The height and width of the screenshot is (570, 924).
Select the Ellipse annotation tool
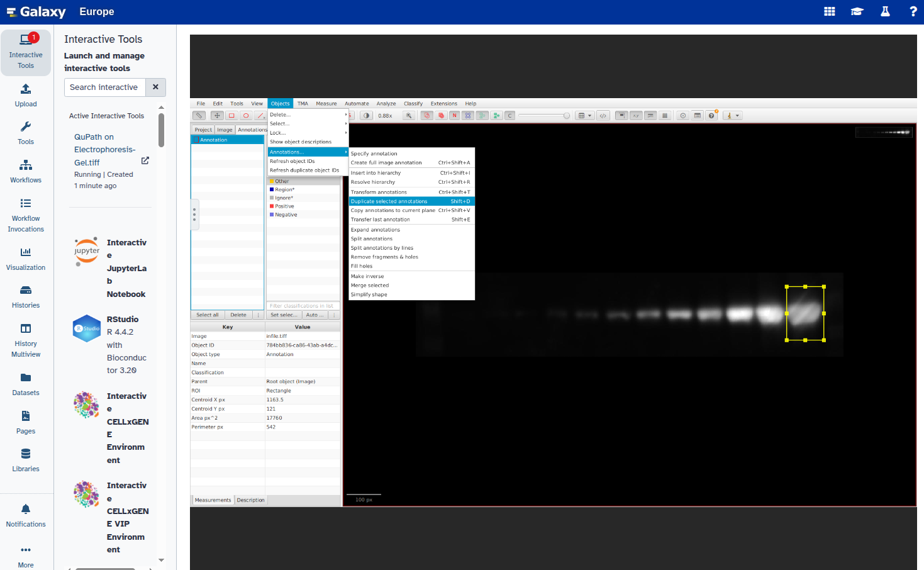pos(246,116)
